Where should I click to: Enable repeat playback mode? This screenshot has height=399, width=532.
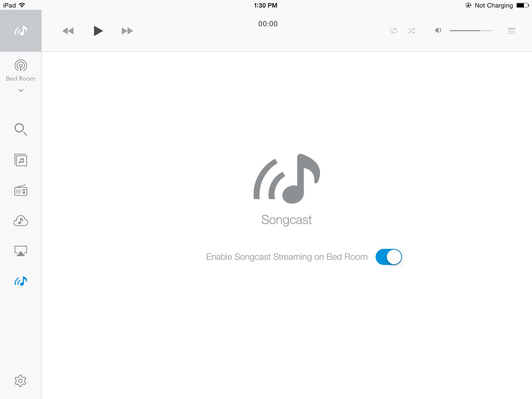[394, 31]
